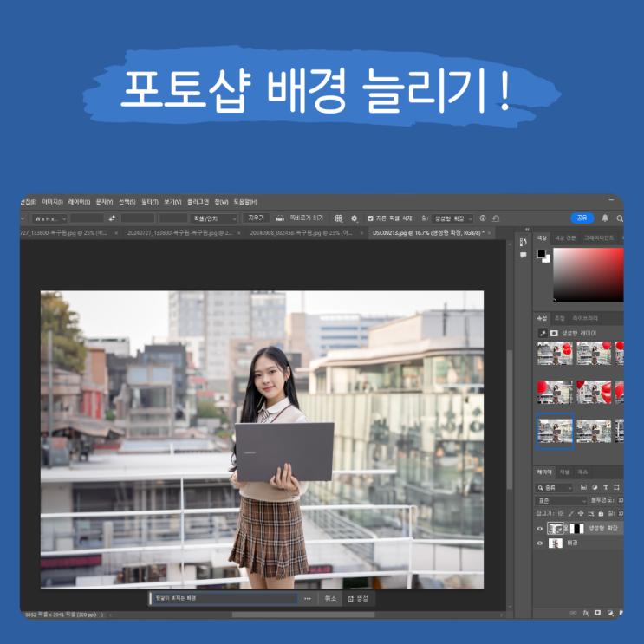Image resolution: width=644 pixels, height=644 pixels.
Task: Open the Comments speech bubble icon
Action: (523, 255)
